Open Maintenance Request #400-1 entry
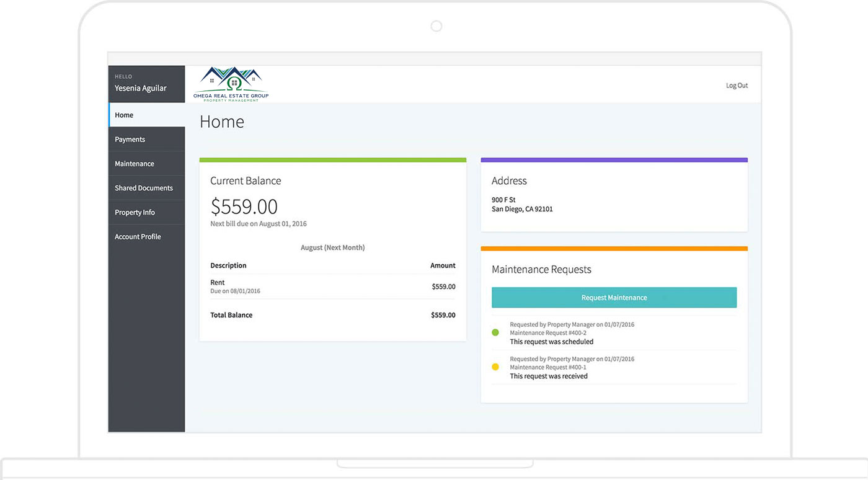Screen dimensions: 868x480 tap(614, 367)
